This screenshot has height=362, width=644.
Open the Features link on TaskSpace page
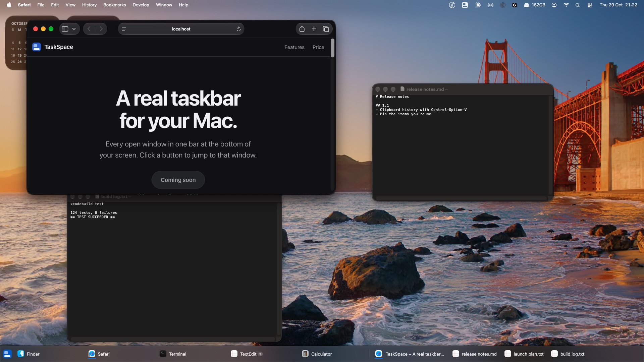click(294, 47)
